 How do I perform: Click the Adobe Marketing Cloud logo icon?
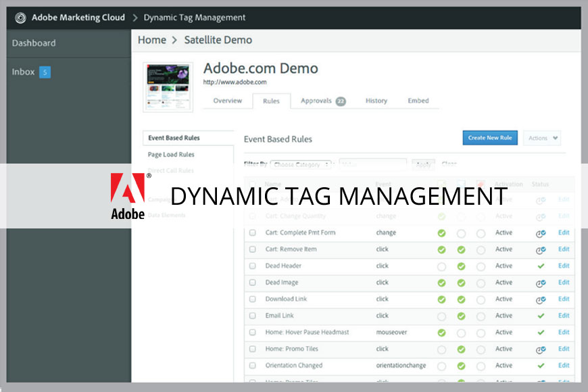point(20,18)
